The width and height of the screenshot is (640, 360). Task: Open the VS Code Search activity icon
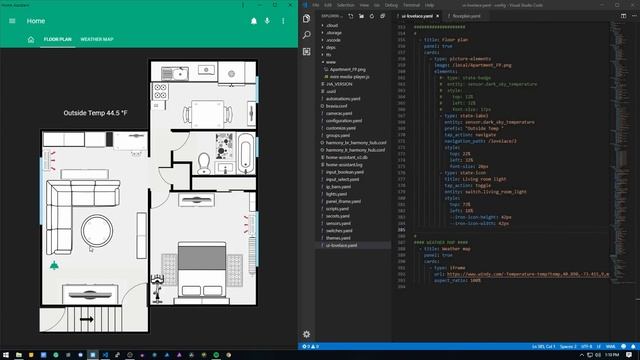coord(307,35)
